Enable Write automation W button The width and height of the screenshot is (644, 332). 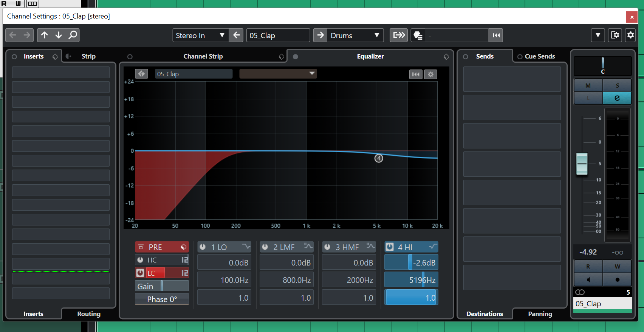click(x=617, y=266)
